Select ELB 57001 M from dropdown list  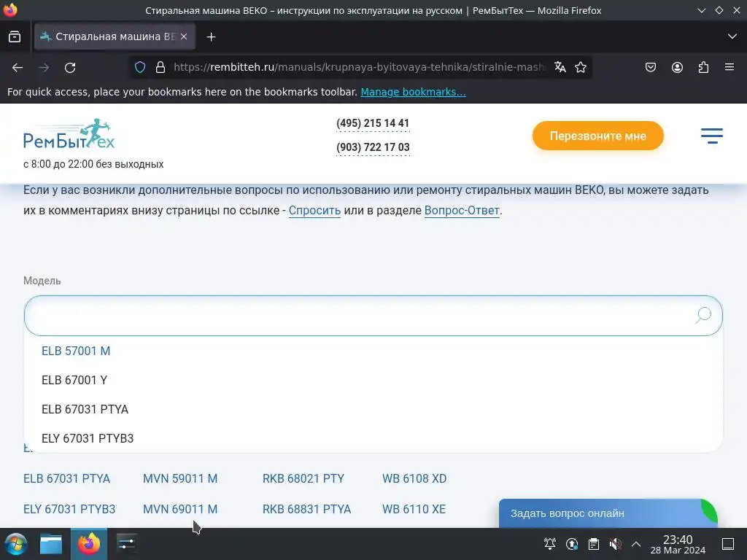76,351
